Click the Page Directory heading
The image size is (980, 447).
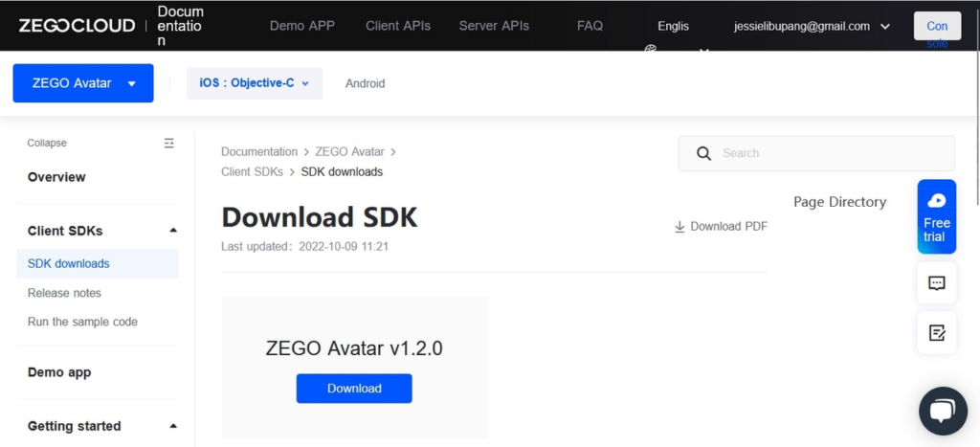click(x=839, y=202)
